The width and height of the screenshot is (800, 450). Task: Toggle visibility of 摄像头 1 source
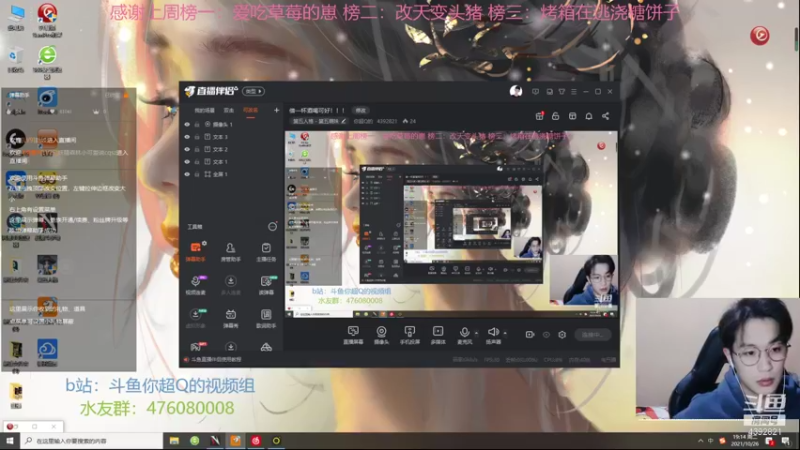(x=187, y=124)
